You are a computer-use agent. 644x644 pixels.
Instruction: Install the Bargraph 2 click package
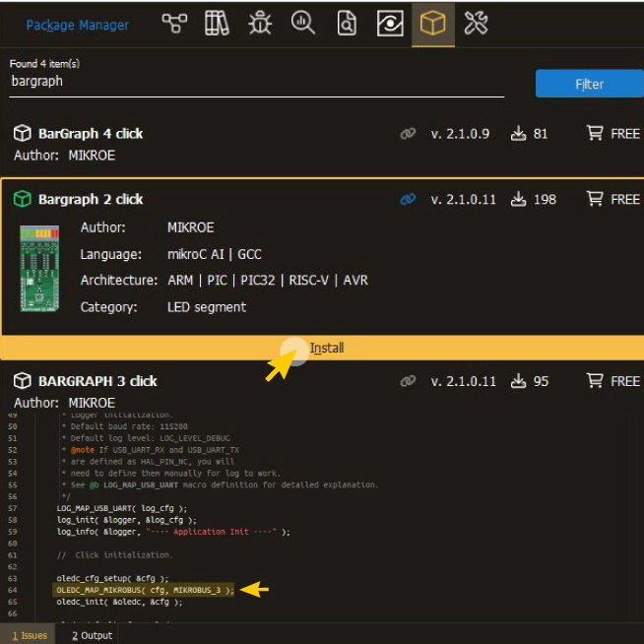click(x=322, y=348)
